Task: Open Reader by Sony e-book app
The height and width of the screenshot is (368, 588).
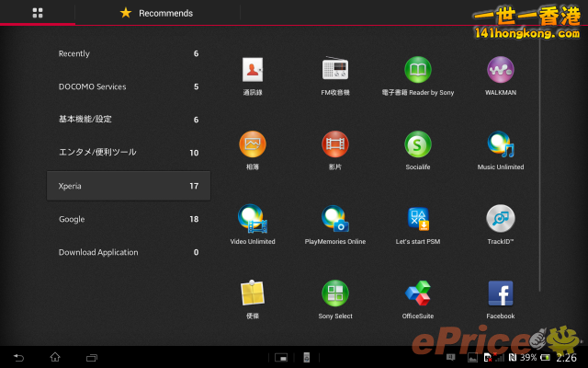Action: tap(418, 70)
